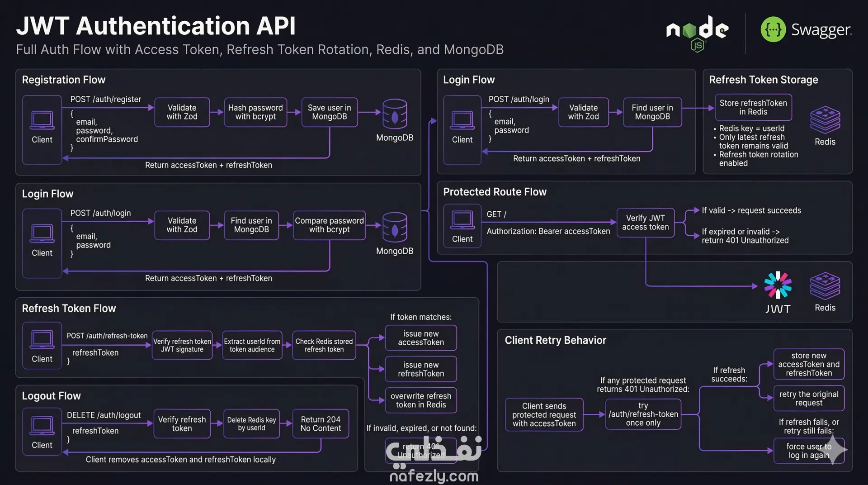Select the MongoDB icon beside Compare password box
The image size is (868, 485).
pyautogui.click(x=395, y=227)
